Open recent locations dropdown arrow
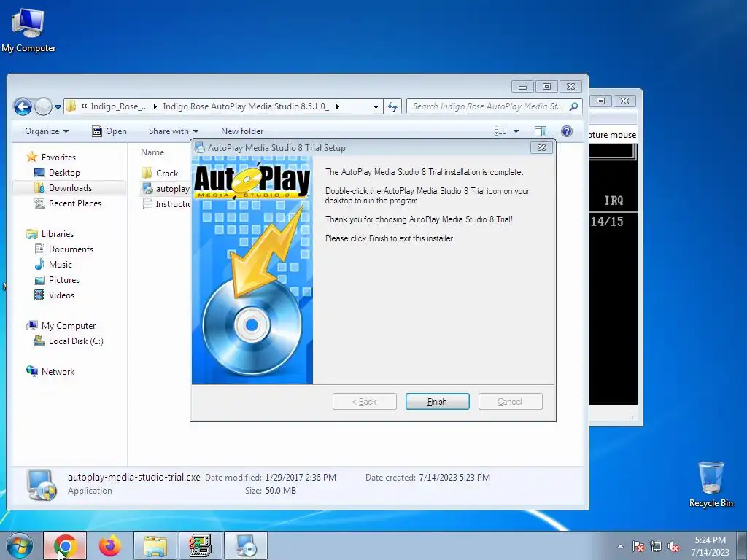 (58, 107)
